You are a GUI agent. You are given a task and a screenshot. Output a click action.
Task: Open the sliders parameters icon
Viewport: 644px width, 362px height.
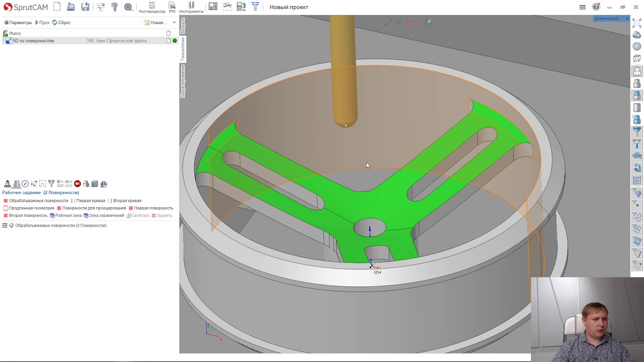coord(34,184)
